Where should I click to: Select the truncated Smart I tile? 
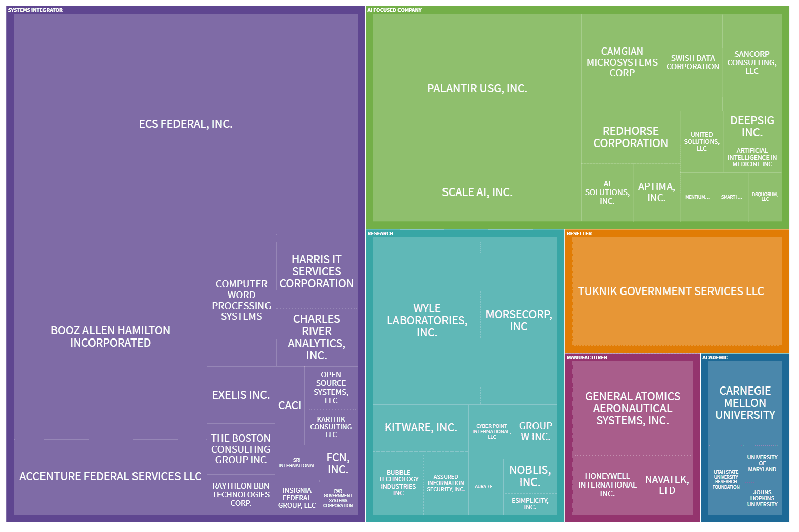point(731,197)
